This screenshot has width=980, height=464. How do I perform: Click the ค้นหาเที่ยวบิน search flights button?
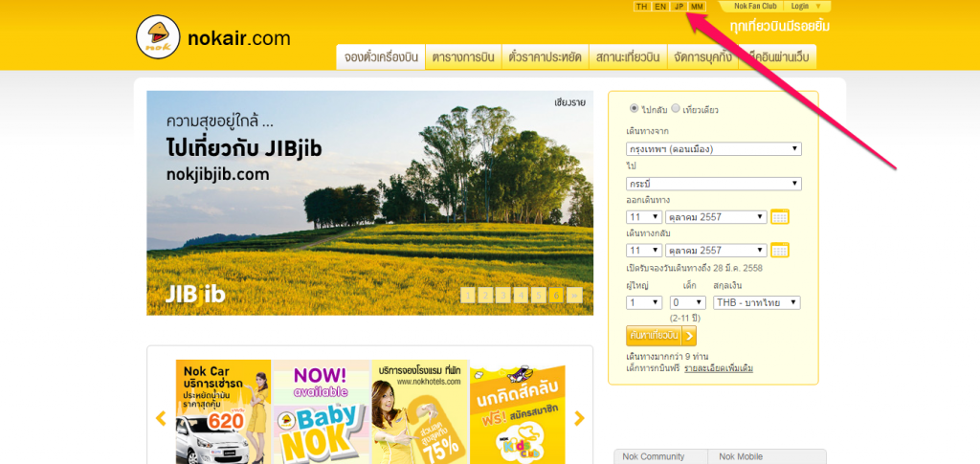[661, 336]
